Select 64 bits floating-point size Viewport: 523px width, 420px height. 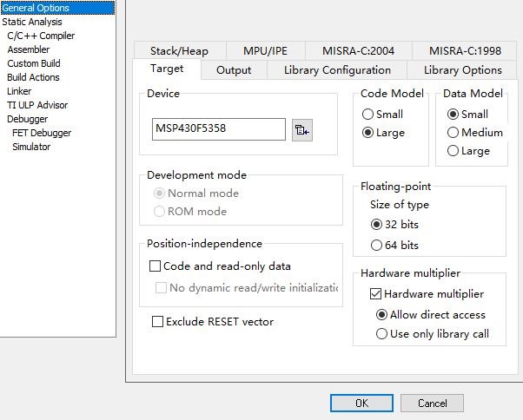pos(377,246)
